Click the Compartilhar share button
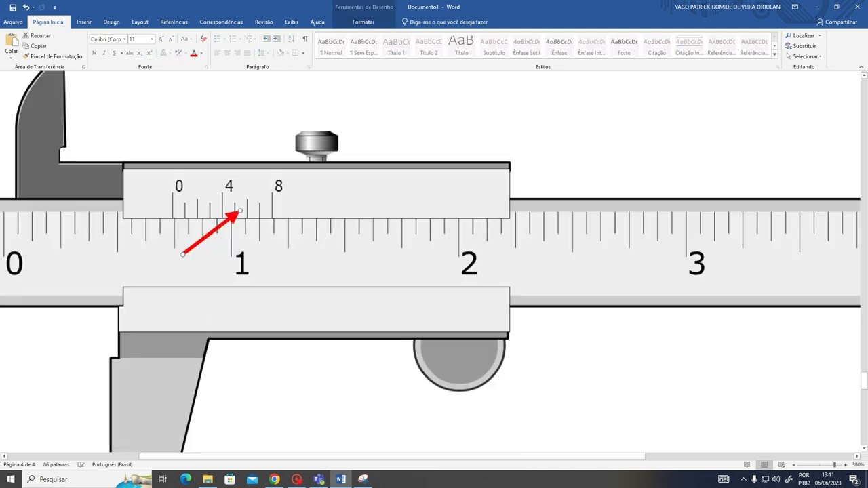Screen dimensions: 868x488 point(837,22)
